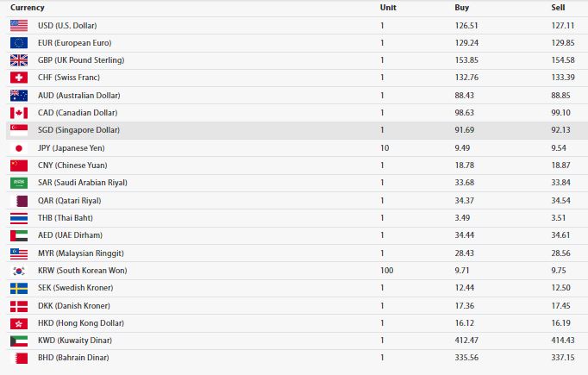Click the KWD sell rate 414.43
This screenshot has width=588, height=375.
click(x=562, y=341)
